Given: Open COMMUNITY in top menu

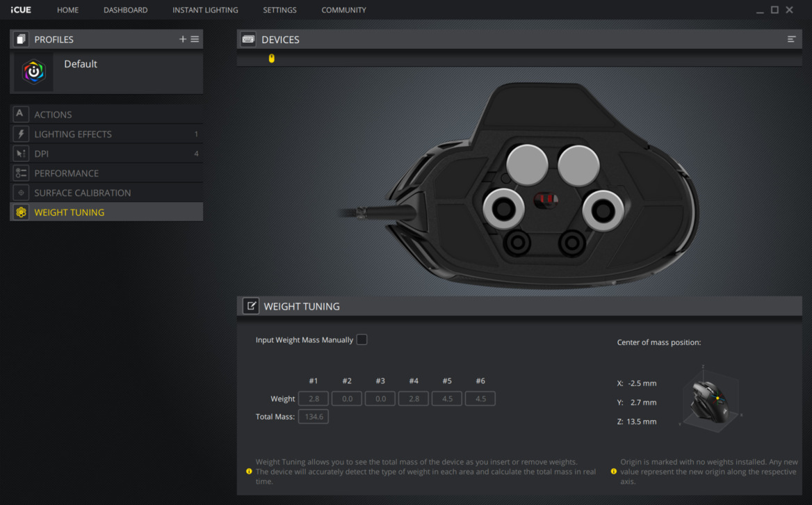Looking at the screenshot, I should (344, 10).
